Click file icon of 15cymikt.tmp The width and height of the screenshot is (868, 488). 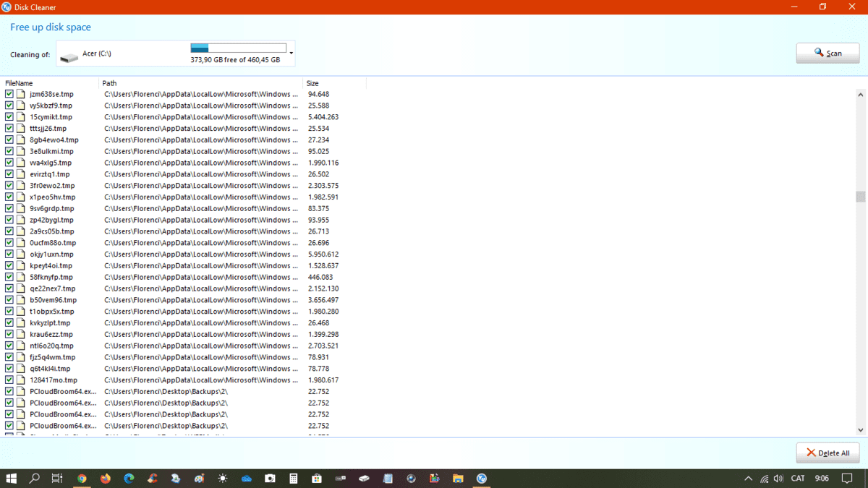click(21, 117)
